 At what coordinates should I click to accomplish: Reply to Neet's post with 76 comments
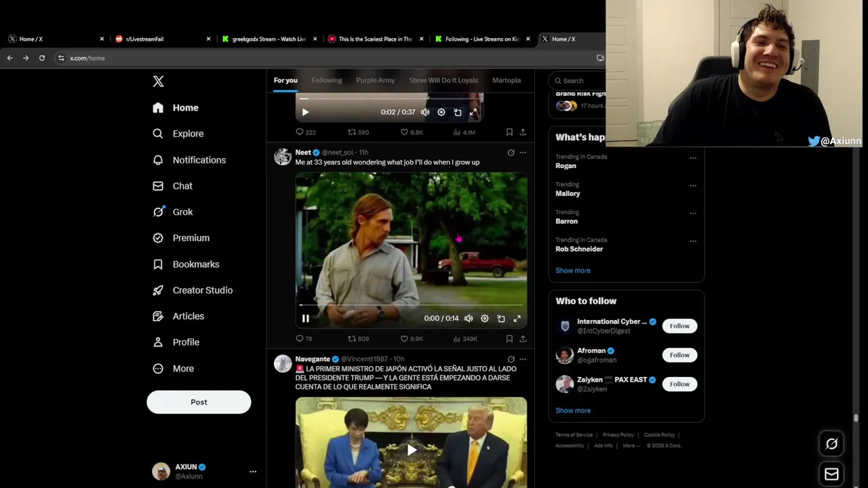coord(304,339)
